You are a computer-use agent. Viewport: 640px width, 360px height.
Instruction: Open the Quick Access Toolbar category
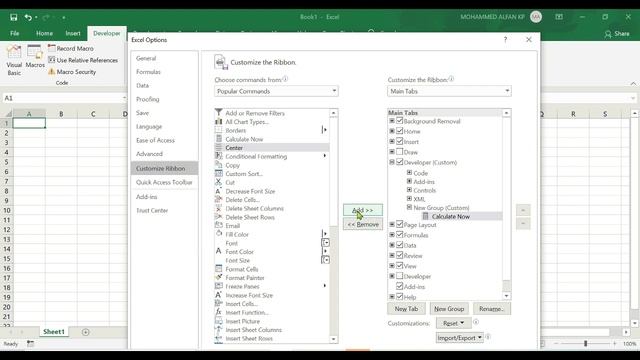pyautogui.click(x=164, y=182)
